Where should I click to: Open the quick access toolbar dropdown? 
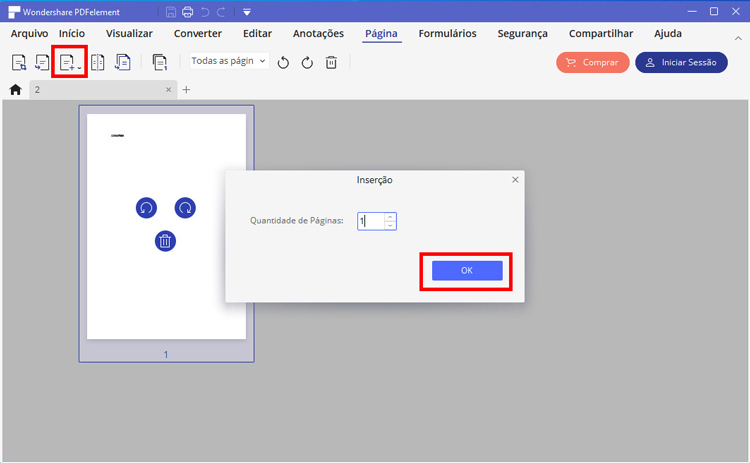point(247,12)
